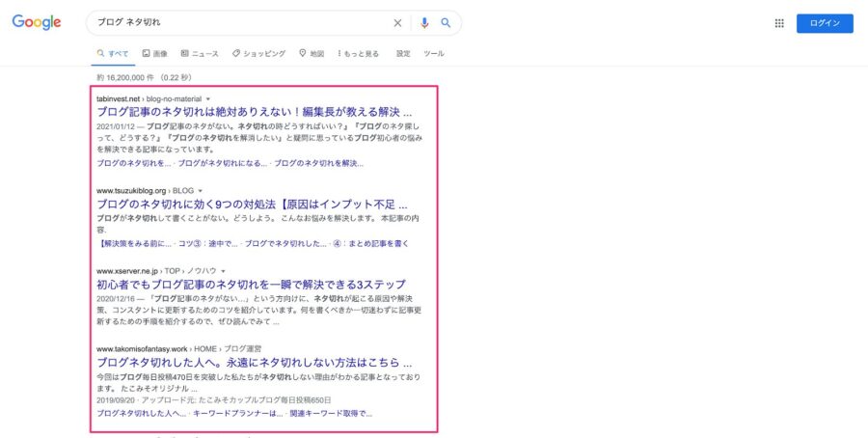Open sitelink 【解決策をみる前に...
This screenshot has width=868, height=438.
(134, 244)
